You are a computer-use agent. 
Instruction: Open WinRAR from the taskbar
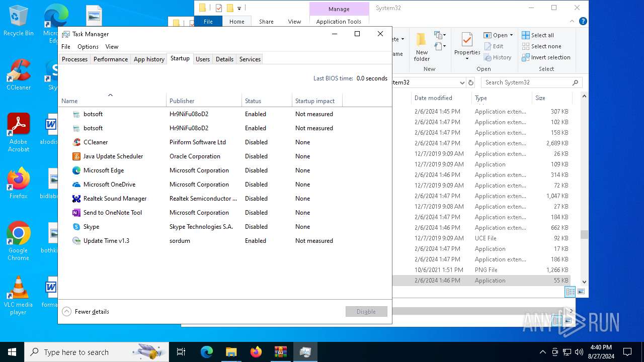click(x=280, y=352)
